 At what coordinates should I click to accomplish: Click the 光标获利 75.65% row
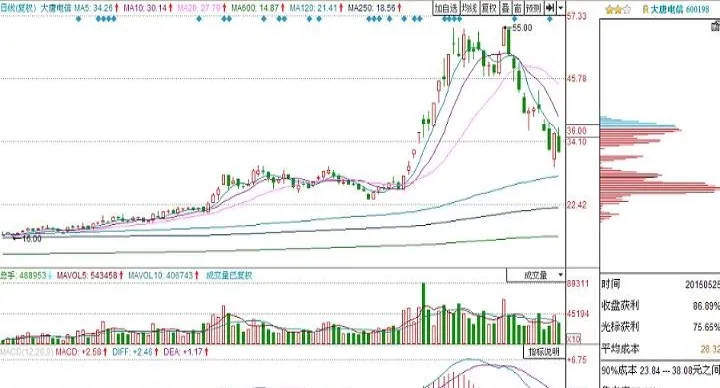pos(660,327)
